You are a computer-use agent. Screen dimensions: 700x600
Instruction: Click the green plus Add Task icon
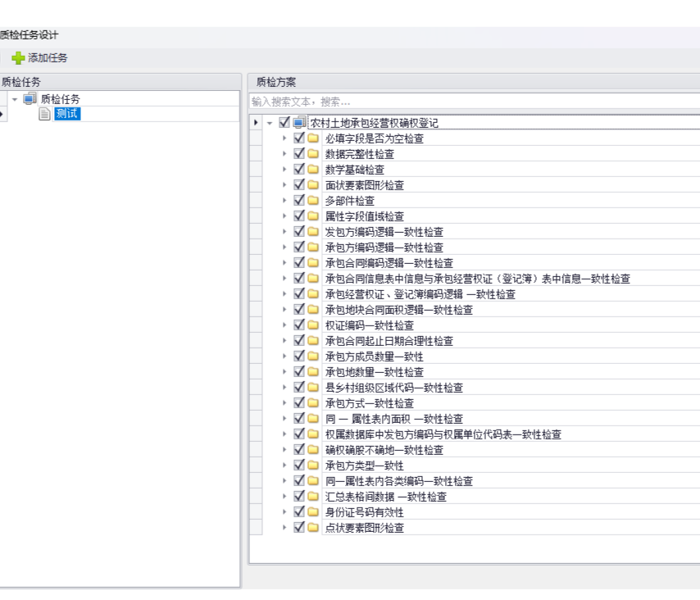coord(18,58)
